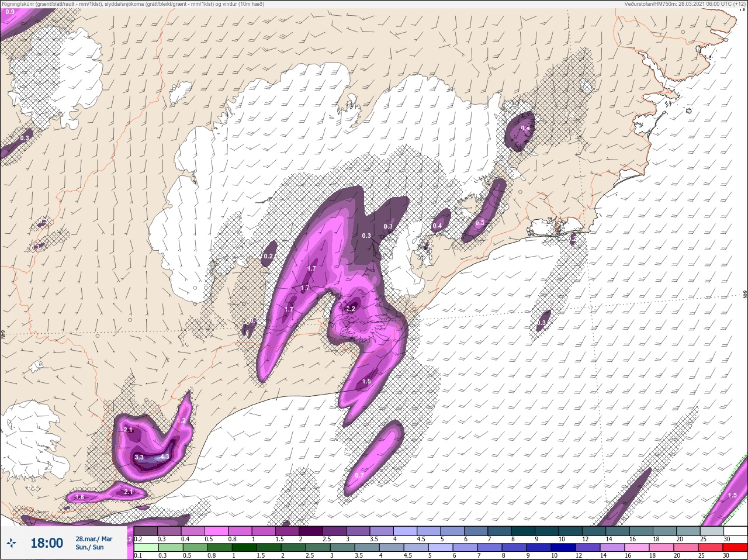
Task: Click the 3.3 precipitation value on the map
Action: pyautogui.click(x=139, y=457)
